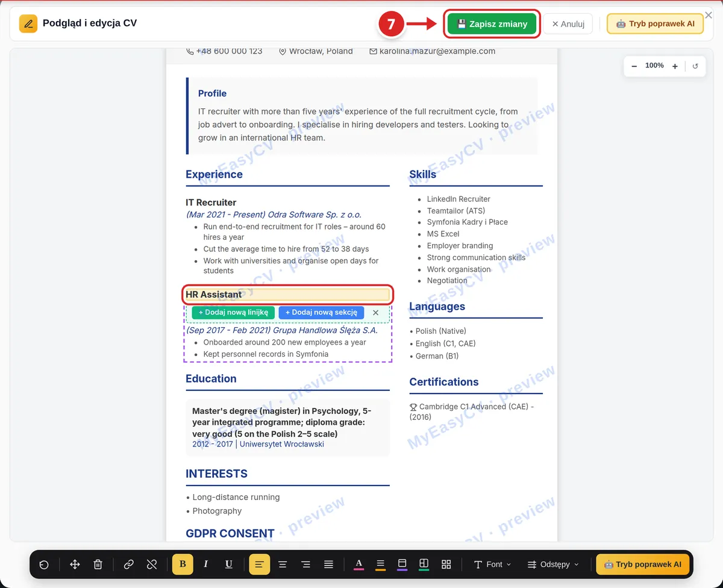Reset zoom with the circular arrow icon

(x=695, y=66)
